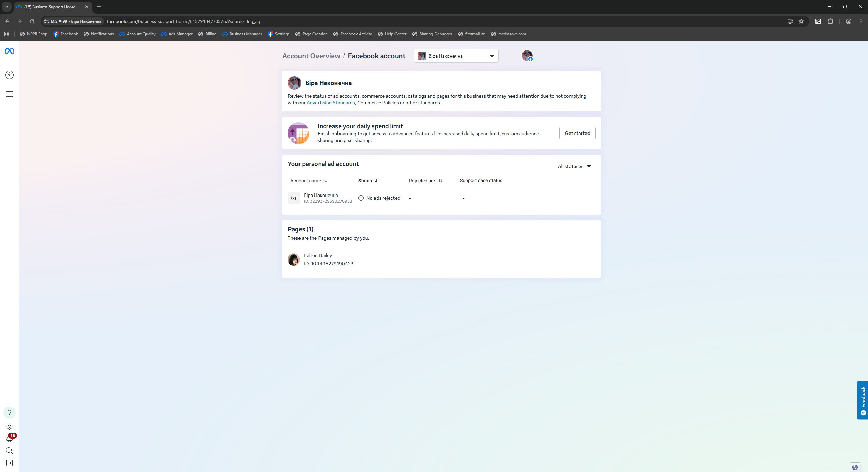Click the Get started button
868x472 pixels.
(577, 133)
